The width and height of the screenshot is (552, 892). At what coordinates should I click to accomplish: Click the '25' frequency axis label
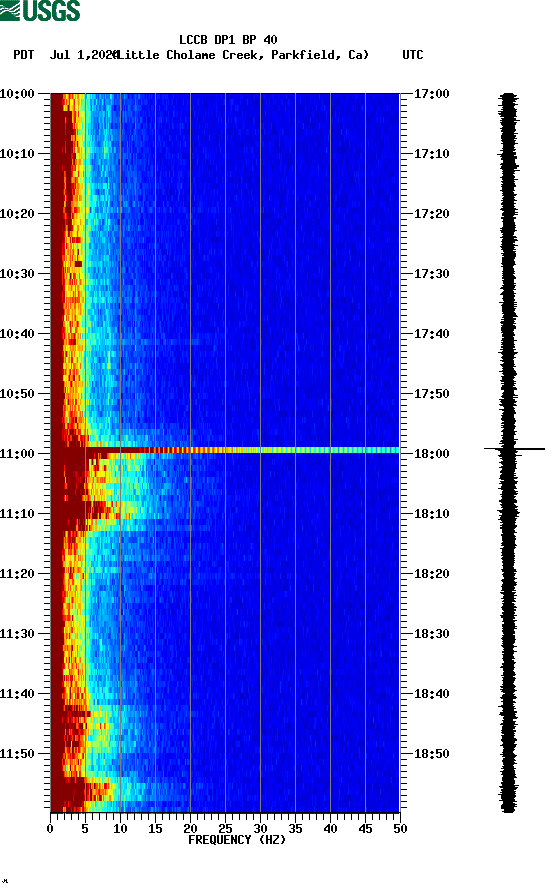225,829
